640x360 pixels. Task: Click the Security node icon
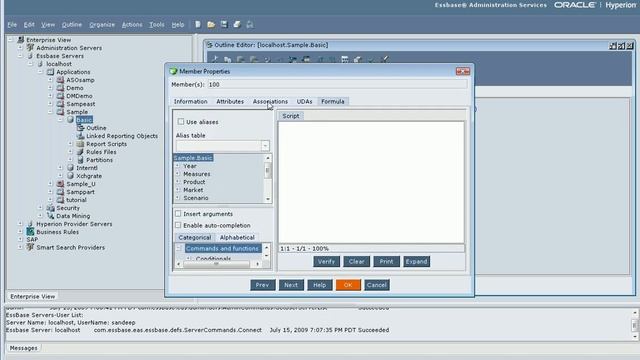(x=51, y=208)
